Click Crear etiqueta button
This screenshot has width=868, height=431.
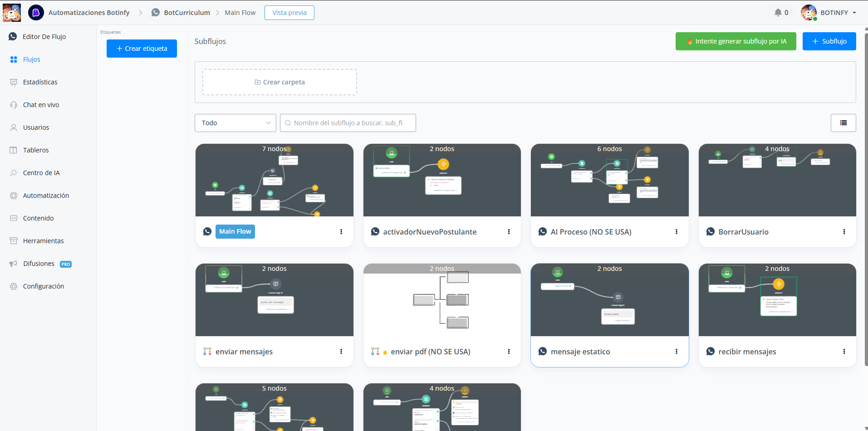[x=142, y=49]
